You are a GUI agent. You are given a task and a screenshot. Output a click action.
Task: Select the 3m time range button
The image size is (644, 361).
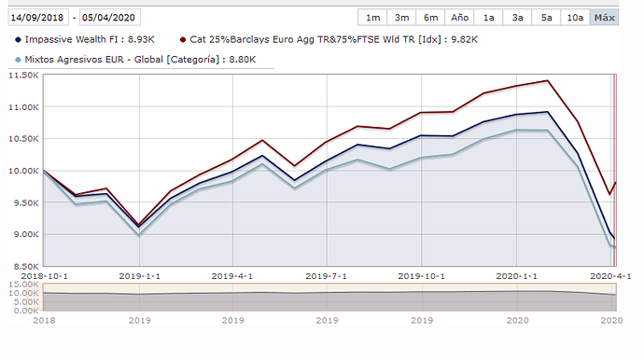(x=401, y=18)
